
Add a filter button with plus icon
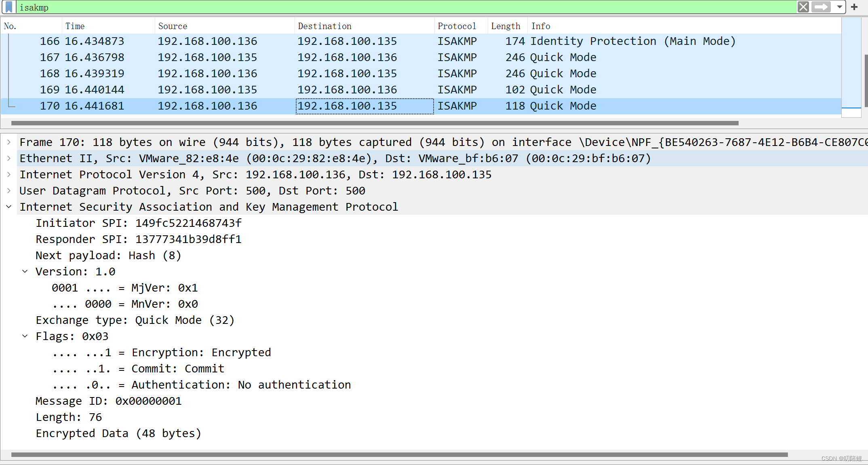point(854,7)
